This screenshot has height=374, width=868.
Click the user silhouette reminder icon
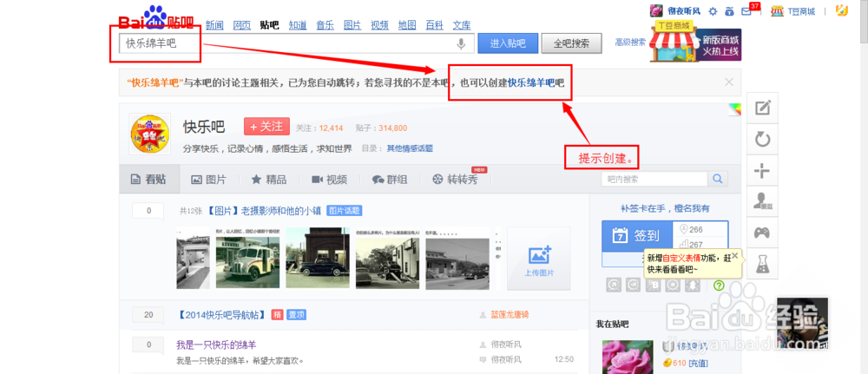(763, 201)
